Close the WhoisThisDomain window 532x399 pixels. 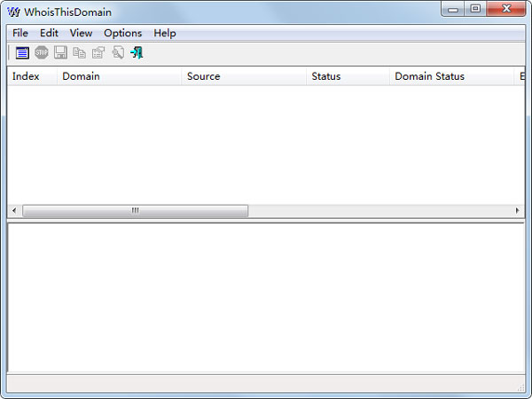(506, 9)
